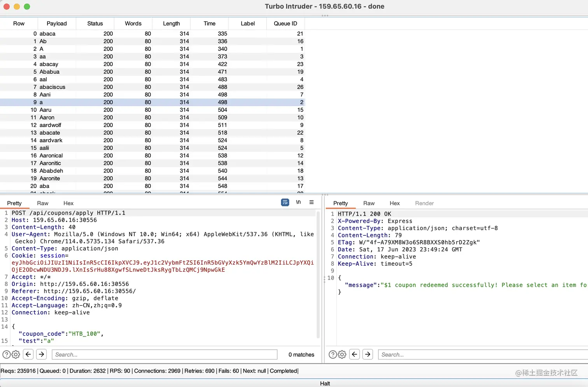Select result row with payload aardvark
The height and width of the screenshot is (387, 588).
tap(152, 140)
